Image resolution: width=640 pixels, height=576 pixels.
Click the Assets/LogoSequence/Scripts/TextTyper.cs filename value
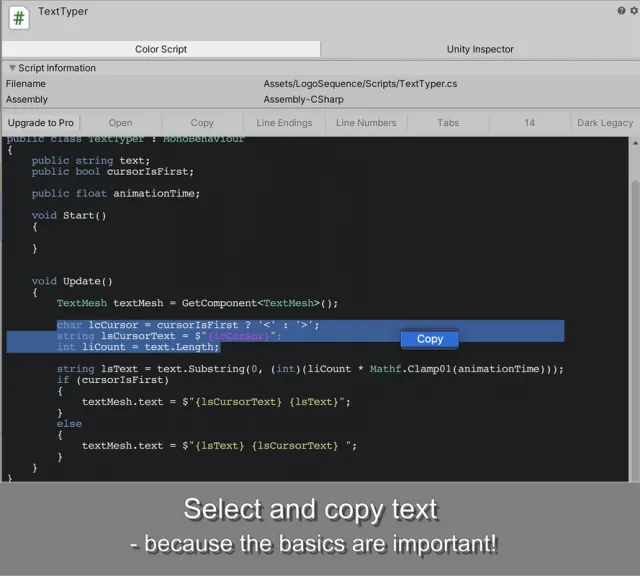360,84
